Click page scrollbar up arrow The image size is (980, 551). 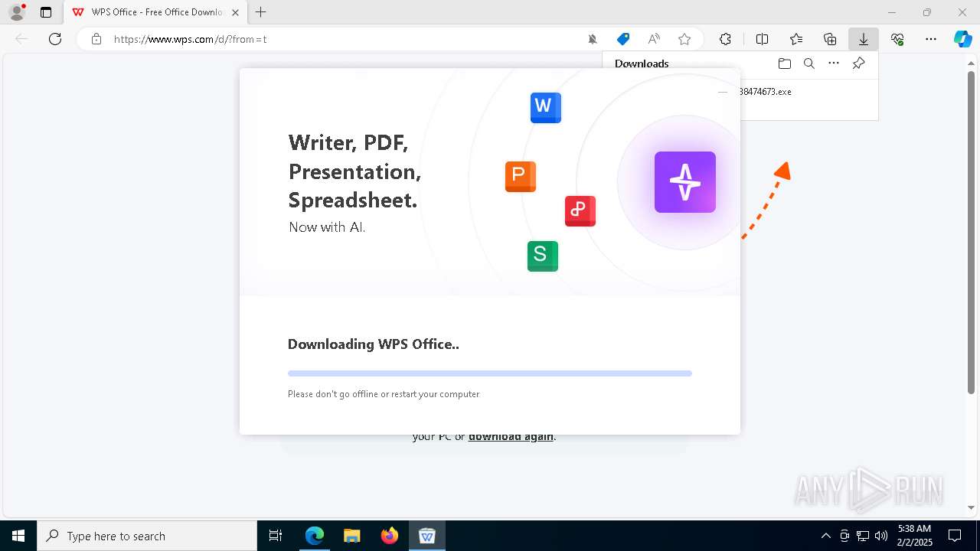972,64
